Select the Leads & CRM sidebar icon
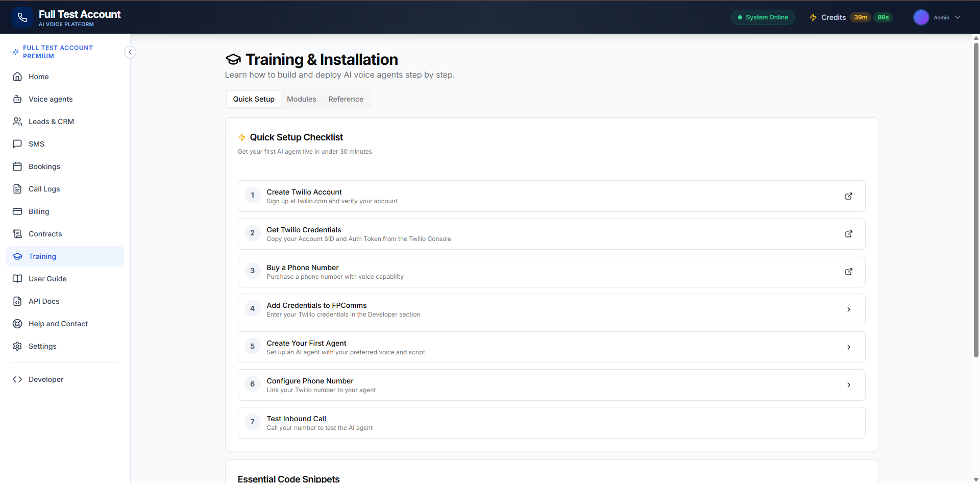This screenshot has height=483, width=980. (17, 121)
